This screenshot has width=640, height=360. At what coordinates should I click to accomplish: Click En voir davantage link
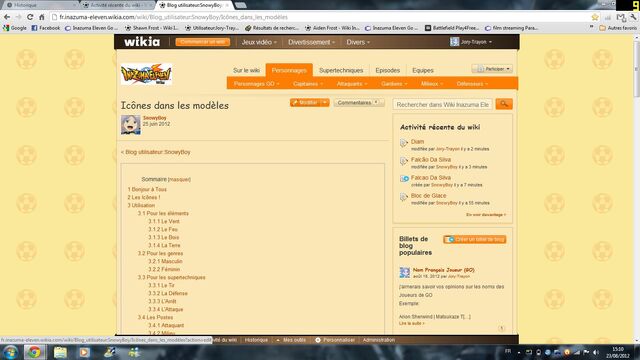coord(486,215)
